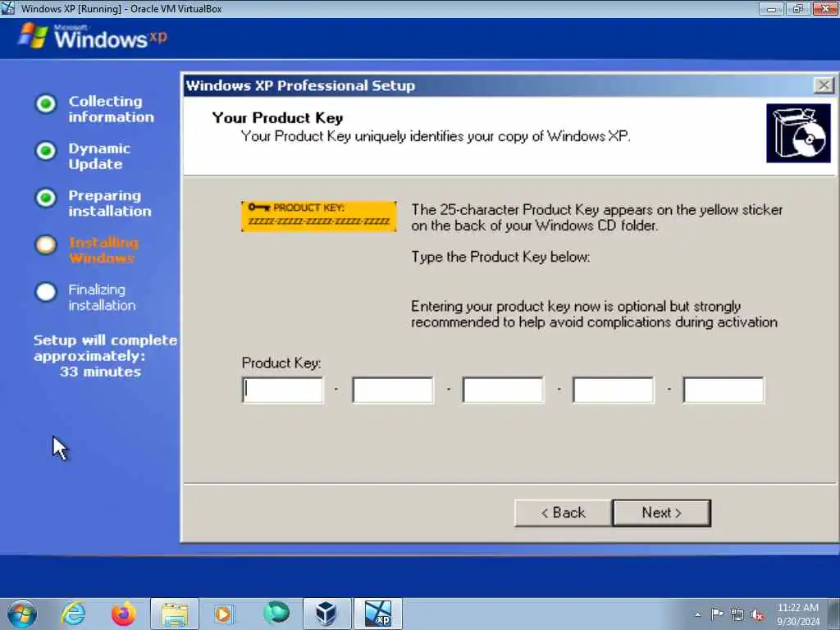Click the VirtualBox title bar icon
Screen dimensions: 840x630
8,8
